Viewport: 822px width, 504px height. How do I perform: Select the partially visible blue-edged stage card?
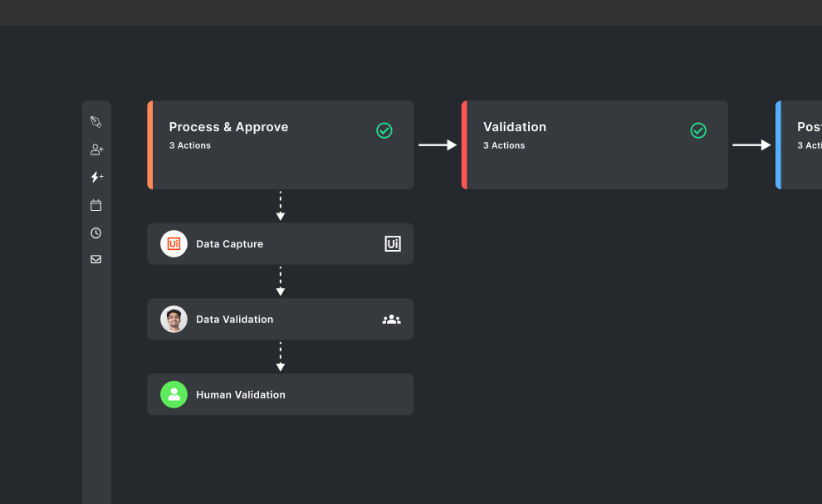pyautogui.click(x=800, y=158)
